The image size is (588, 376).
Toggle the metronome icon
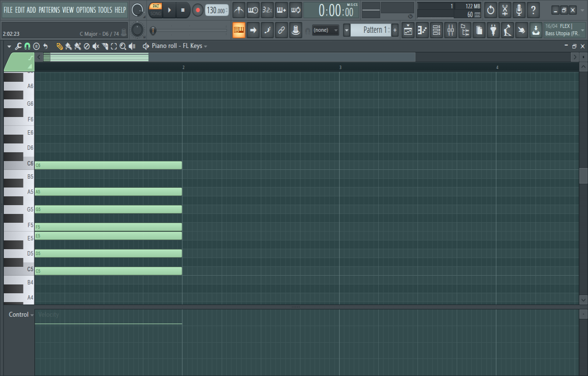pyautogui.click(x=239, y=10)
